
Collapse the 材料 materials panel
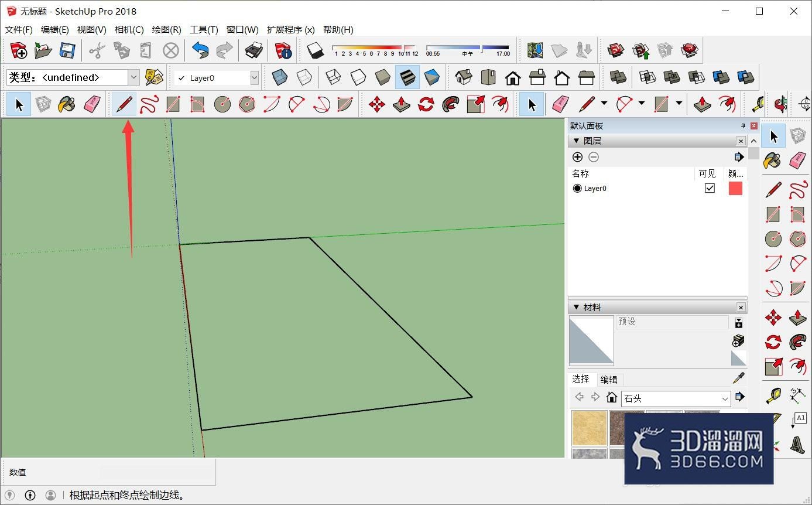(x=576, y=308)
